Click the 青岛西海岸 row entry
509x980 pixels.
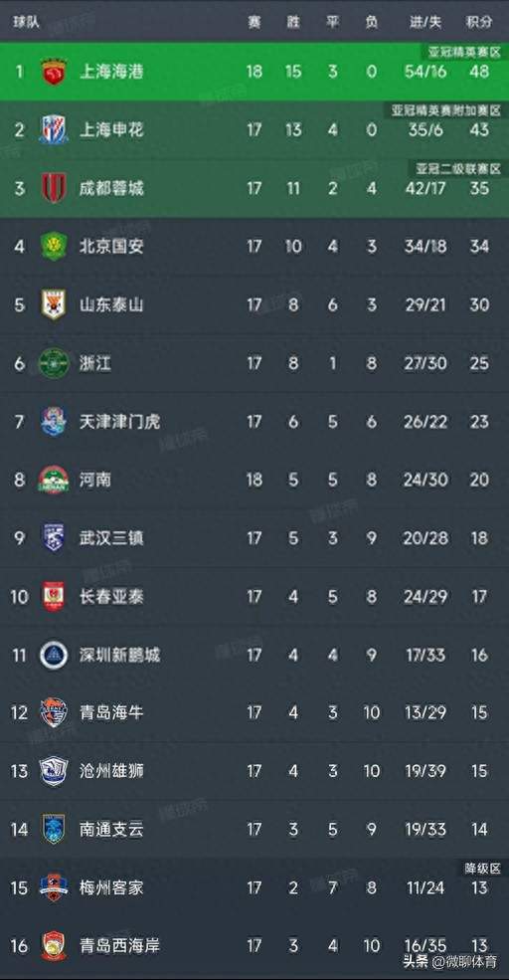[x=254, y=945]
